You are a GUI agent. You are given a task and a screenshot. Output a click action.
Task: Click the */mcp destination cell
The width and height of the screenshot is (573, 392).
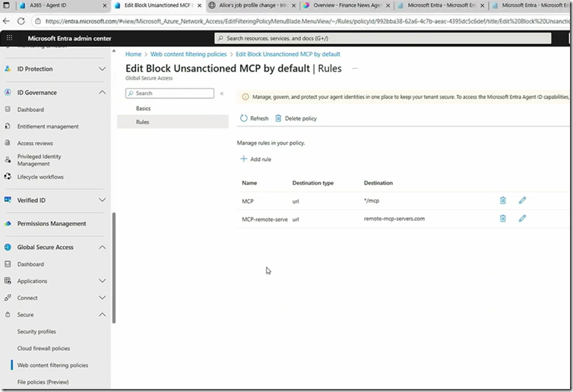coord(372,201)
